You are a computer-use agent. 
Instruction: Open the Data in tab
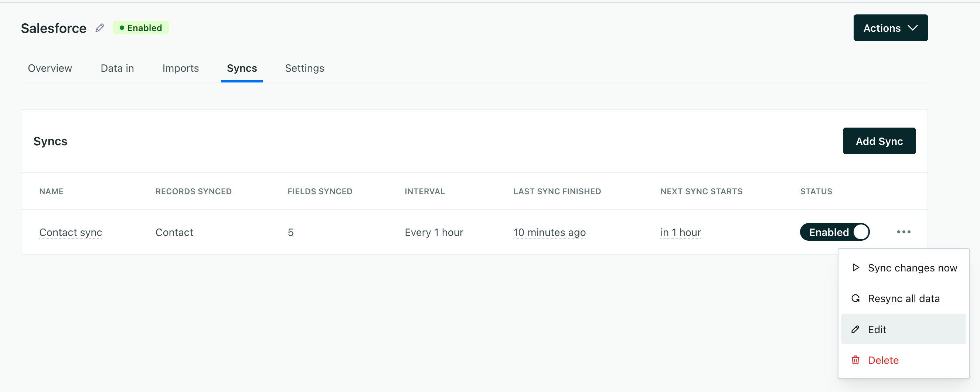tap(117, 68)
